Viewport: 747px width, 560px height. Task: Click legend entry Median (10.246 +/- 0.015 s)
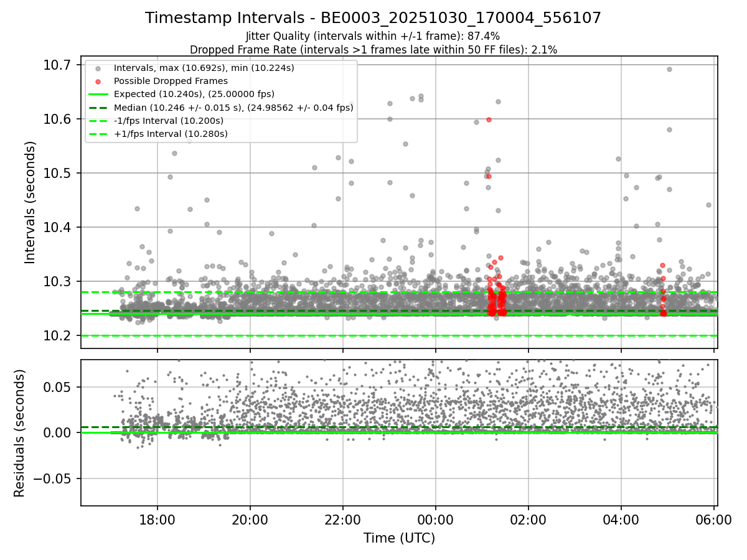click(x=233, y=108)
